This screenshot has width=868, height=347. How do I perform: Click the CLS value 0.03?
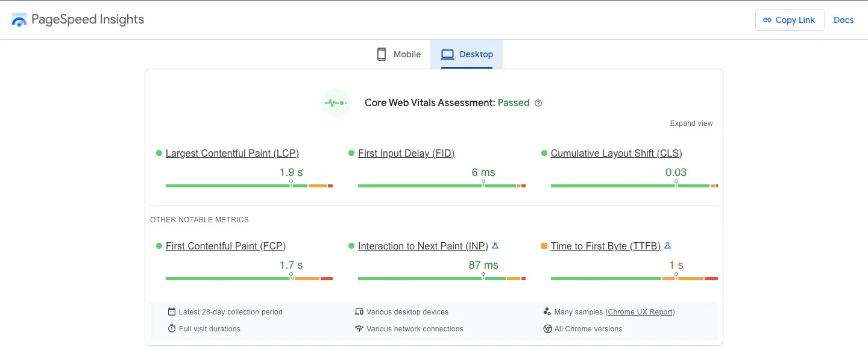[676, 172]
